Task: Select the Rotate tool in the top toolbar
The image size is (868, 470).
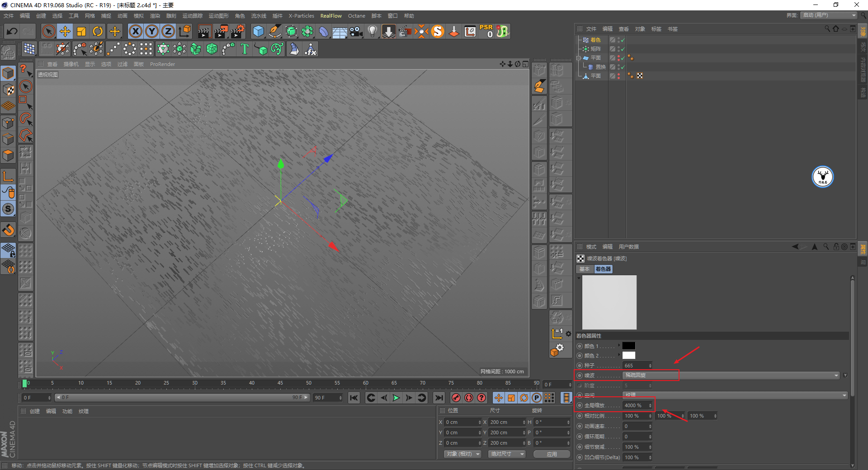Action: pyautogui.click(x=98, y=31)
